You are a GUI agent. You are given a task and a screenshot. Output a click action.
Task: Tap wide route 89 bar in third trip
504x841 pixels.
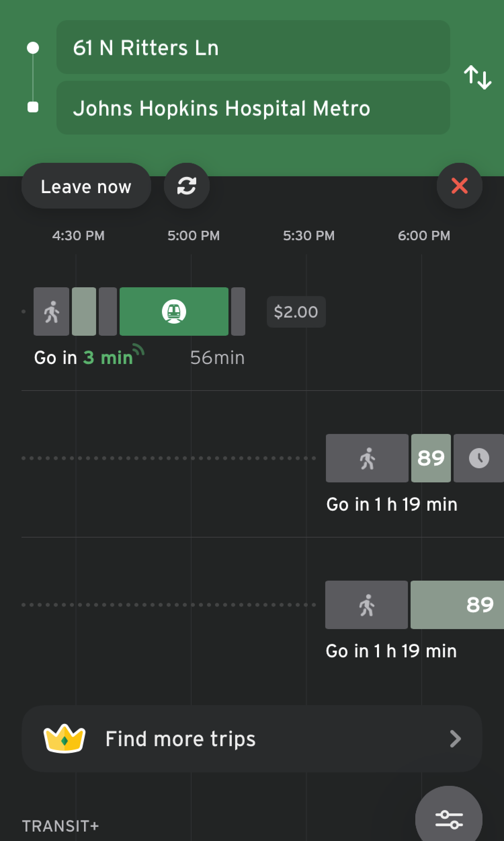[x=457, y=605]
